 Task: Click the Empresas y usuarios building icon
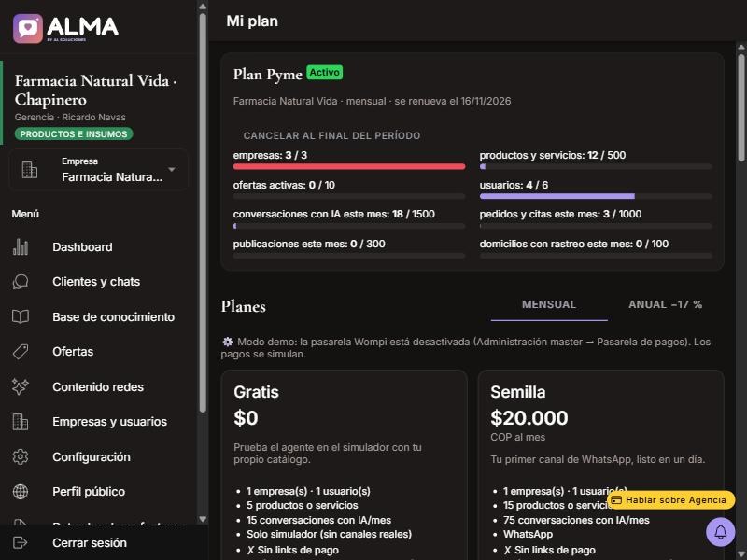[20, 422]
